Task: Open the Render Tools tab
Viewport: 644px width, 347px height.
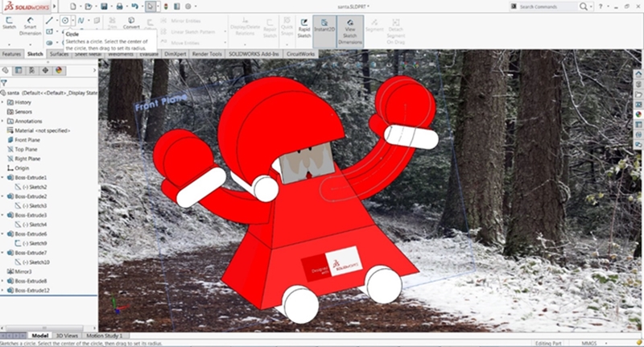Action: click(207, 54)
